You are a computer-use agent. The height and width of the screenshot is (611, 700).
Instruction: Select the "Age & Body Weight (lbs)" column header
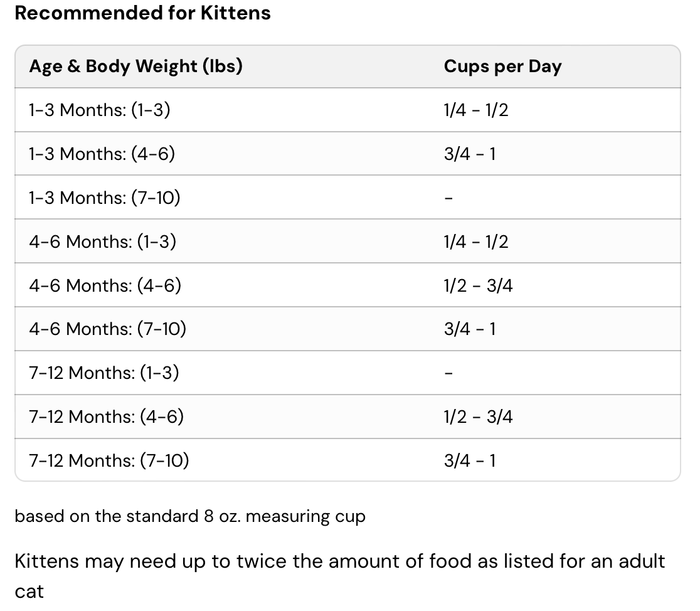click(135, 66)
